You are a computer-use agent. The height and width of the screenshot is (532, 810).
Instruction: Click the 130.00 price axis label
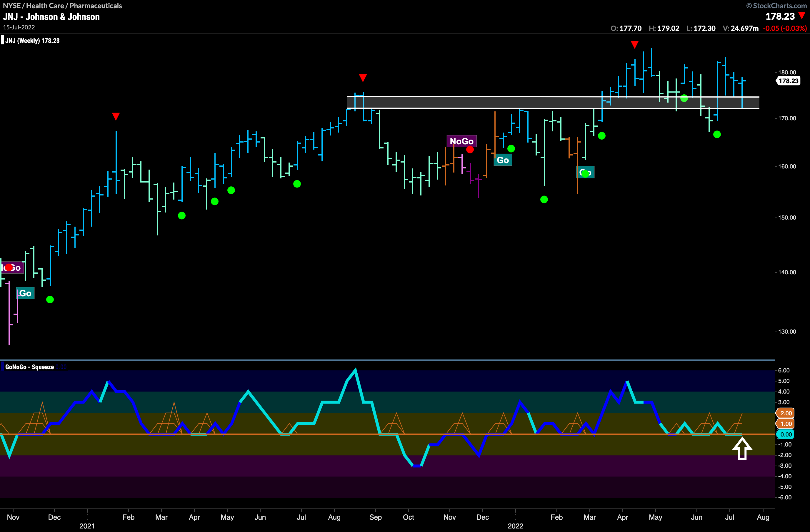(x=787, y=331)
